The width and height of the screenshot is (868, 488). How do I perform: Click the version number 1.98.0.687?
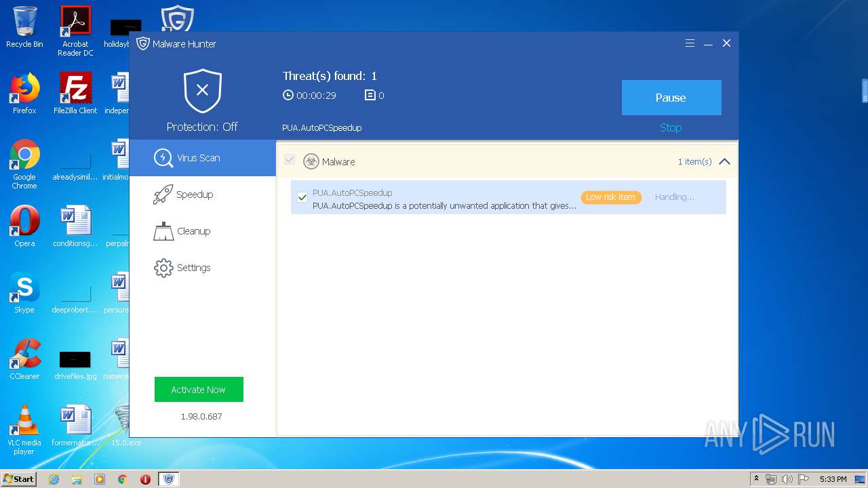pyautogui.click(x=201, y=416)
